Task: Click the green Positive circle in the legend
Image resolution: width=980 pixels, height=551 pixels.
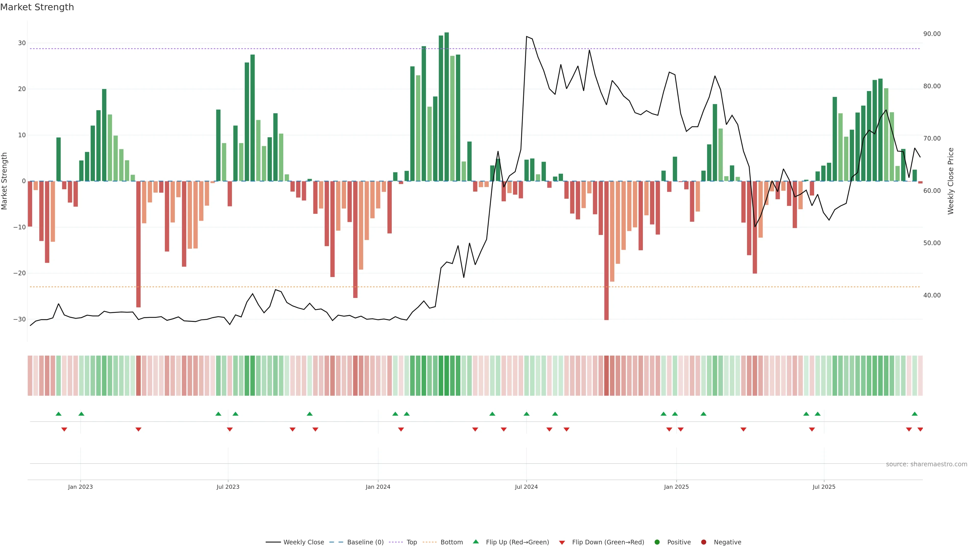Action: click(x=657, y=542)
